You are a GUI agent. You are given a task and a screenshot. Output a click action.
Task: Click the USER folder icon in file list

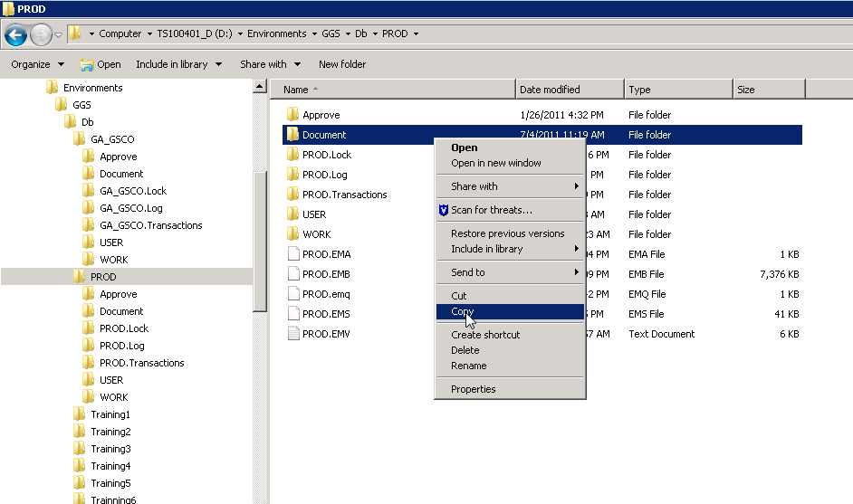pos(292,214)
